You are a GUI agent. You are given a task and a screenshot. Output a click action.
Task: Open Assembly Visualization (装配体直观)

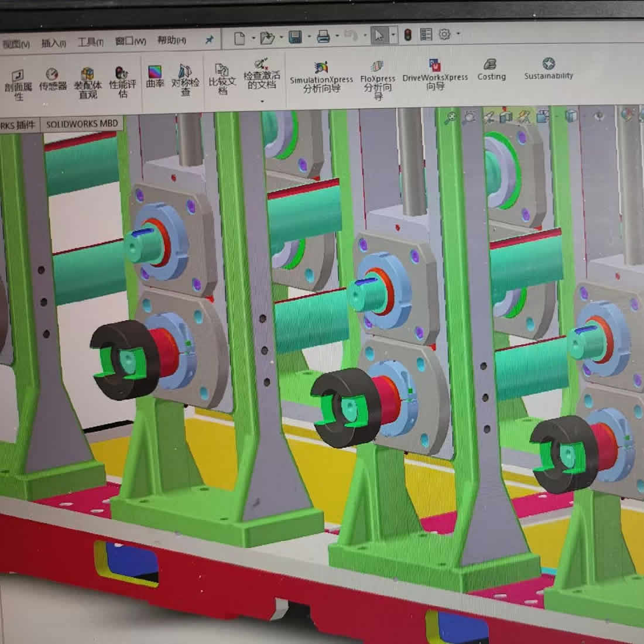(x=88, y=82)
